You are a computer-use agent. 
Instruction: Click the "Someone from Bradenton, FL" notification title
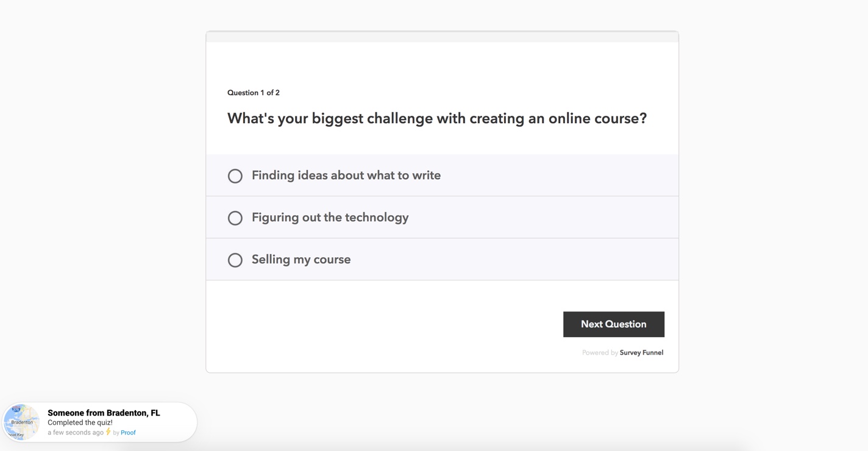click(104, 413)
